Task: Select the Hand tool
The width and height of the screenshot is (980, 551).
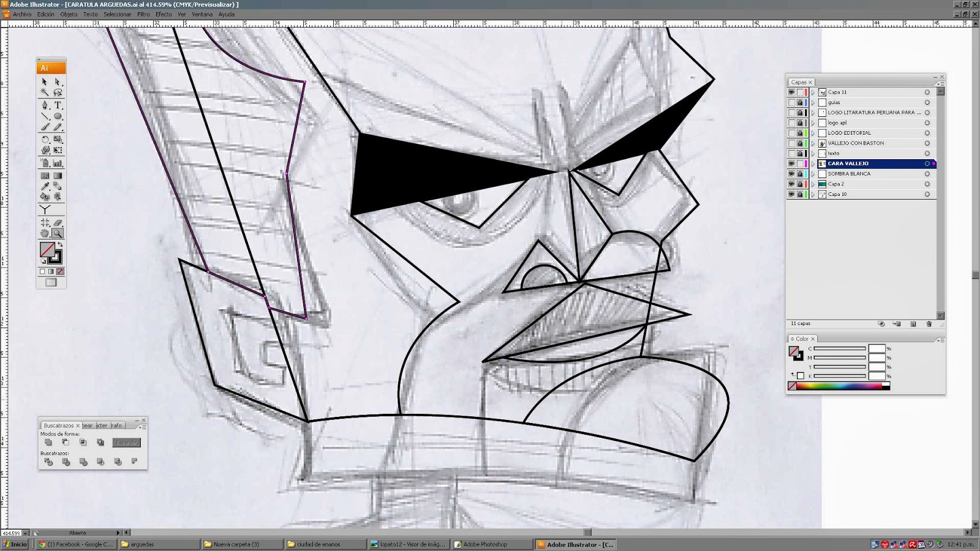Action: [x=43, y=233]
